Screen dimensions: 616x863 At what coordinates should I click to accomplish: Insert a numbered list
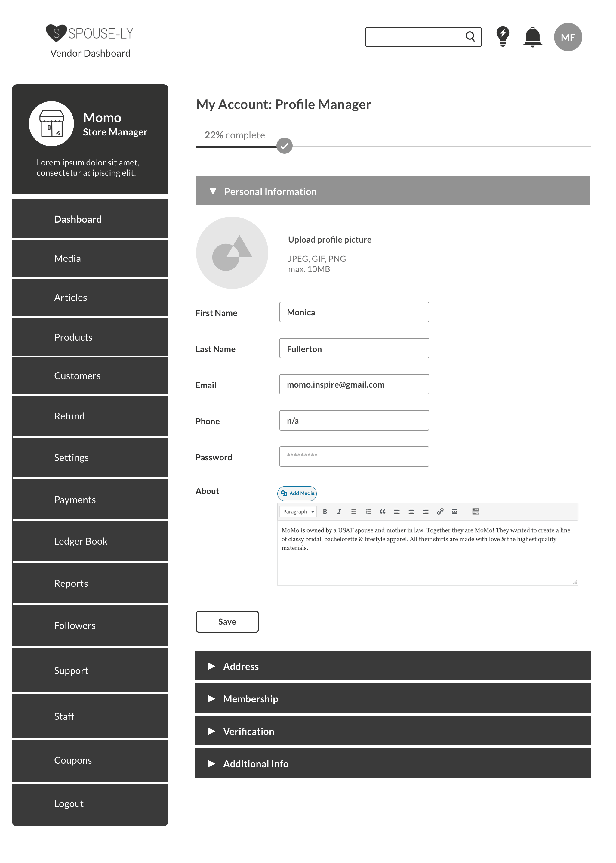coord(368,512)
